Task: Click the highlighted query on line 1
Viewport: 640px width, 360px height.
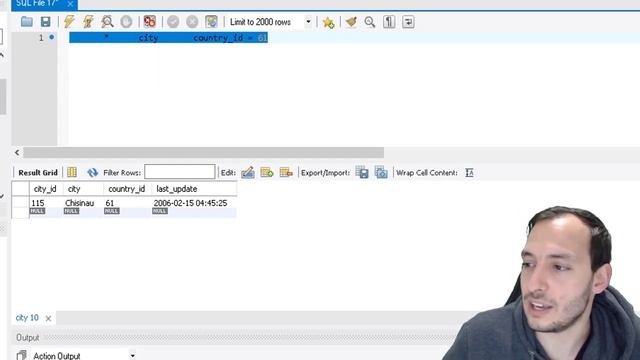Action: 168,38
